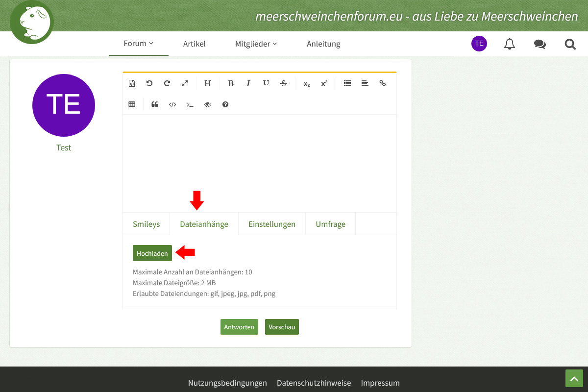This screenshot has height=392, width=588.
Task: Open the heading size dropdown
Action: [x=208, y=83]
